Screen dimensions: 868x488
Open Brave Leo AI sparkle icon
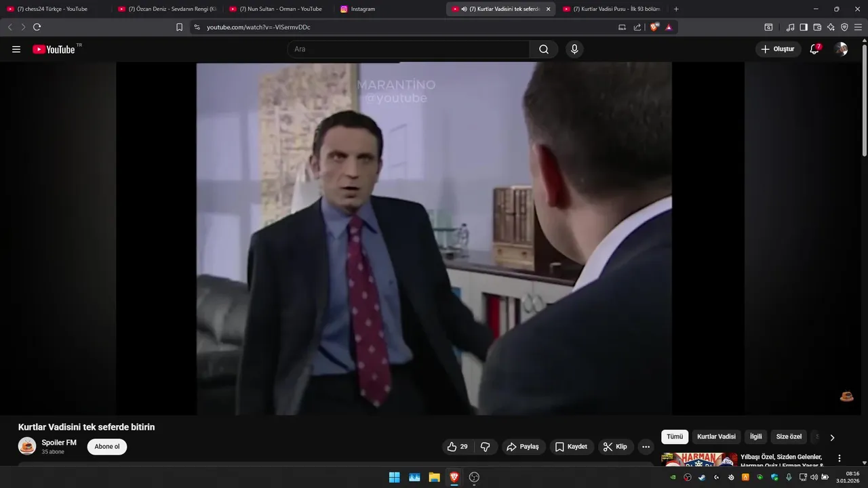tap(831, 27)
